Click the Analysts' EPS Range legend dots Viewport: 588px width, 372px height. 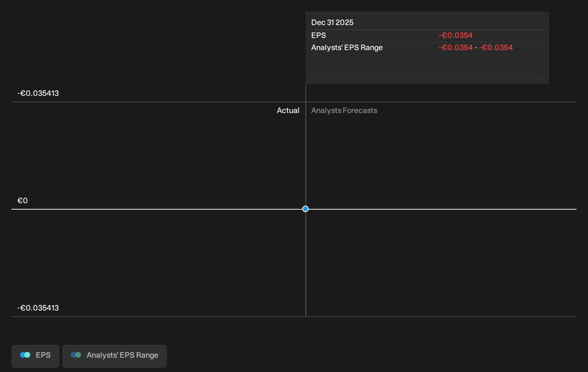(x=76, y=355)
